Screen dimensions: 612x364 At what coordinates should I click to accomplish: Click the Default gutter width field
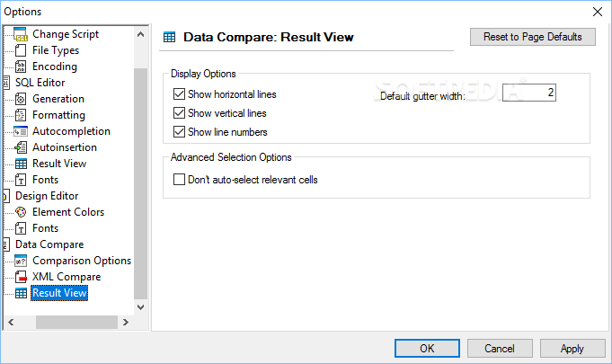528,93
